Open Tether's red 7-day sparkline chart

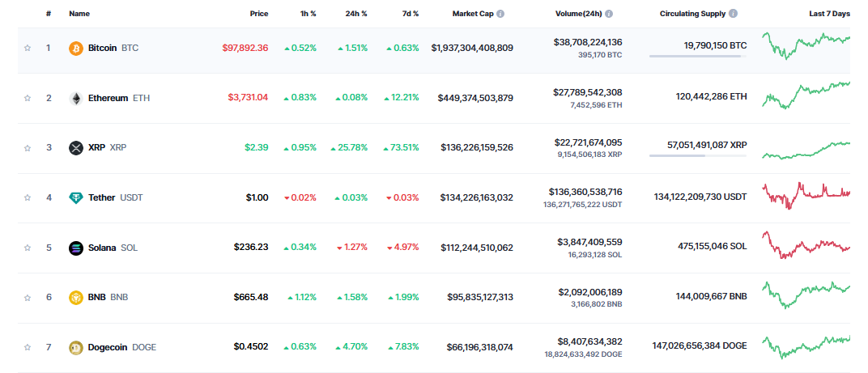click(x=806, y=195)
